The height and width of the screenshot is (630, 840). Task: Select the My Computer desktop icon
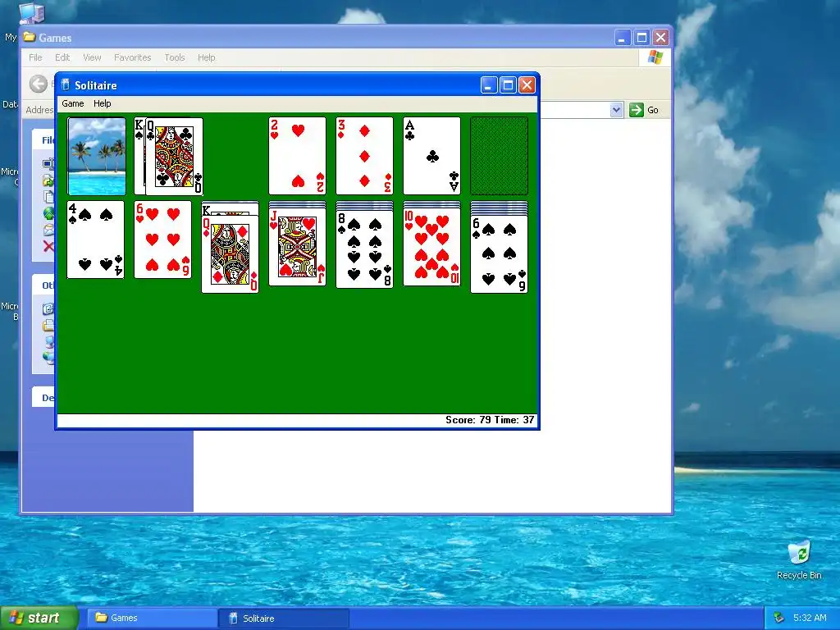click(x=31, y=13)
